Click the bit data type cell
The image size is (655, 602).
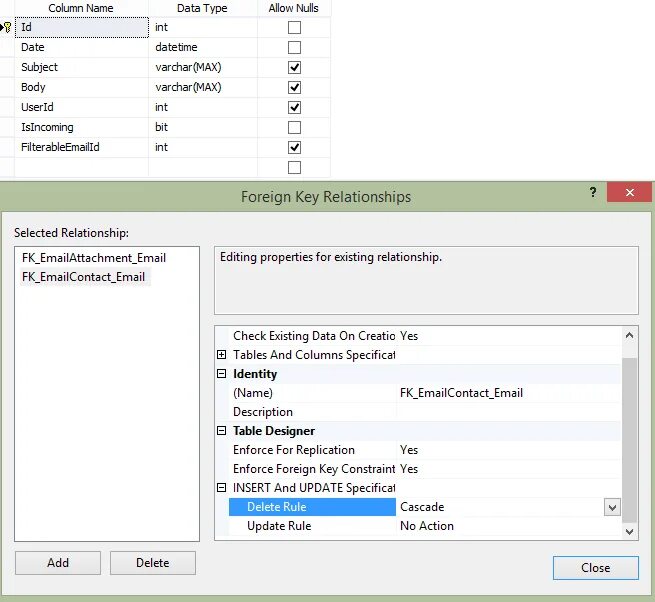coord(203,127)
